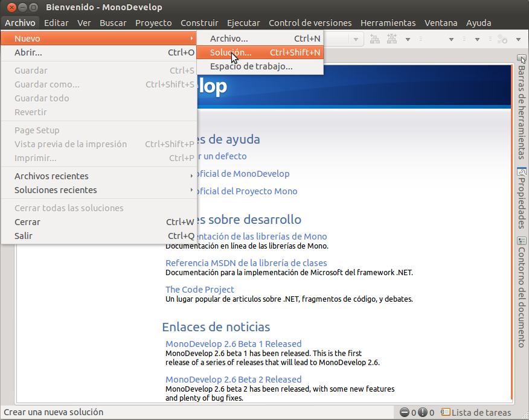This screenshot has width=529, height=420.
Task: Expand the dropdown arrow after the debug gear icon
Action: click(x=518, y=39)
